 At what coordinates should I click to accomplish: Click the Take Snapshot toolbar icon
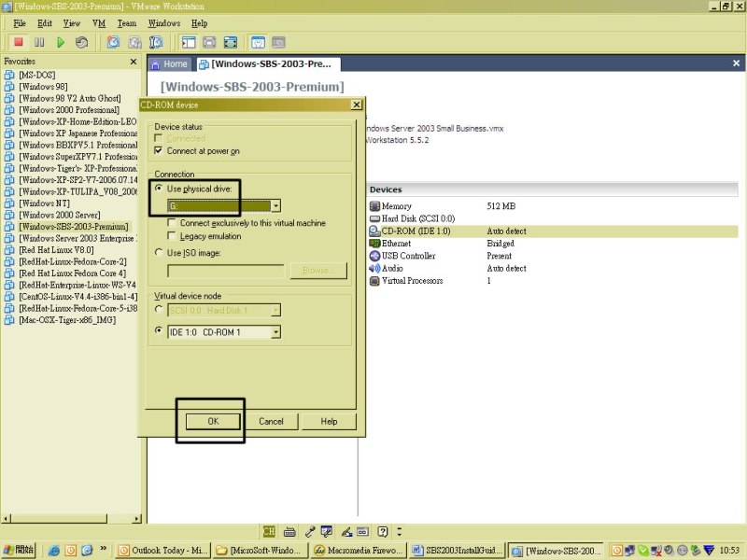click(x=113, y=42)
